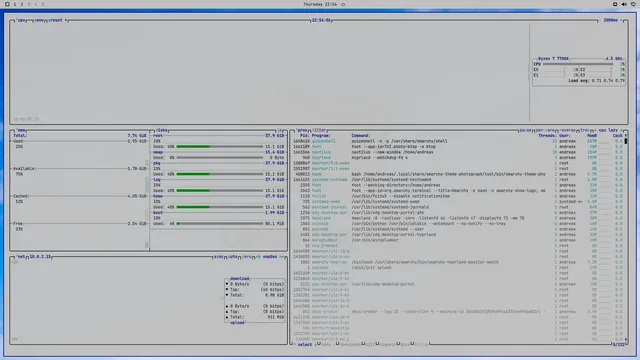640x360 pixels.
Task: Select the /sbin/init splash process row
Action: (x=457, y=268)
